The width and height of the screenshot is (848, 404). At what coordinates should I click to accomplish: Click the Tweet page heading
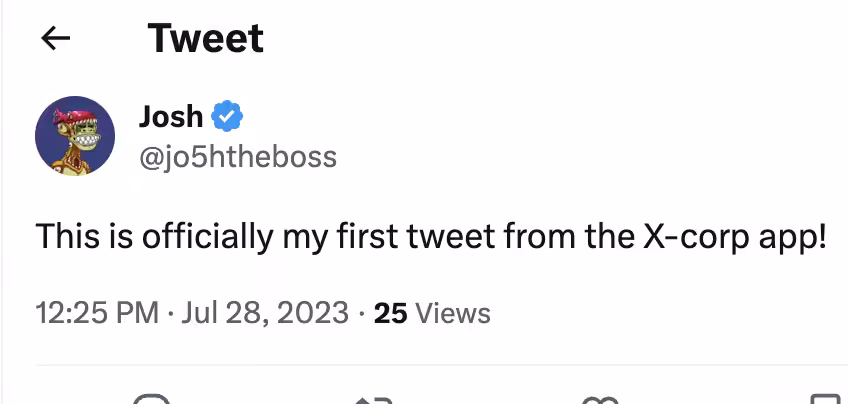point(206,38)
